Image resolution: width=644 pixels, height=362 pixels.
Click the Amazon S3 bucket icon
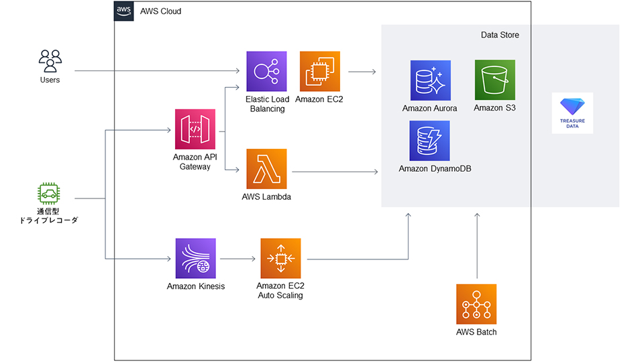pos(495,80)
